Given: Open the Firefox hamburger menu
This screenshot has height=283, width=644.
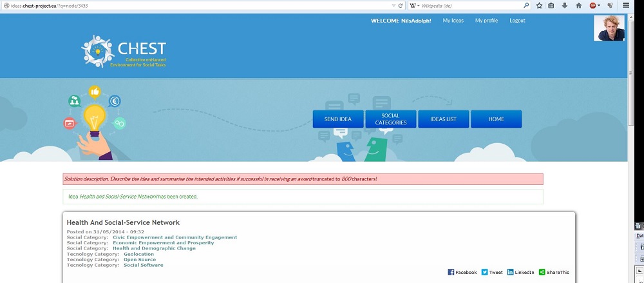Looking at the screenshot, I should (626, 5).
